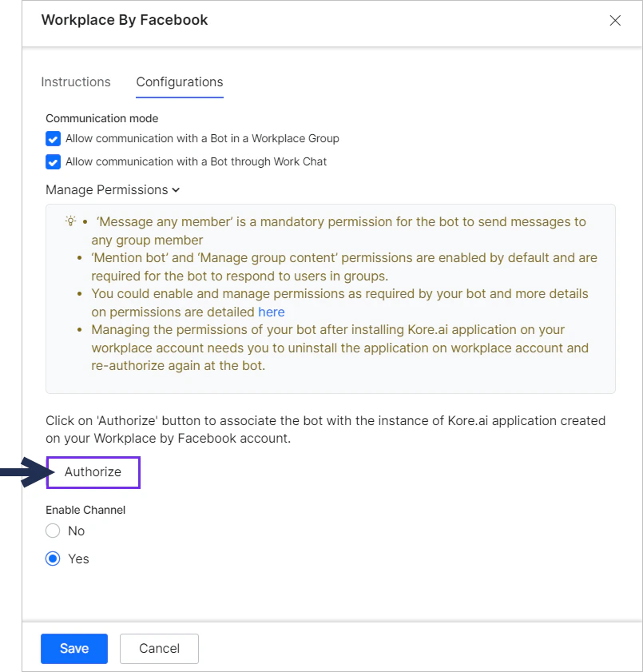Uncheck the Bot in Workplace Group checkbox
This screenshot has width=643, height=672.
coord(54,139)
